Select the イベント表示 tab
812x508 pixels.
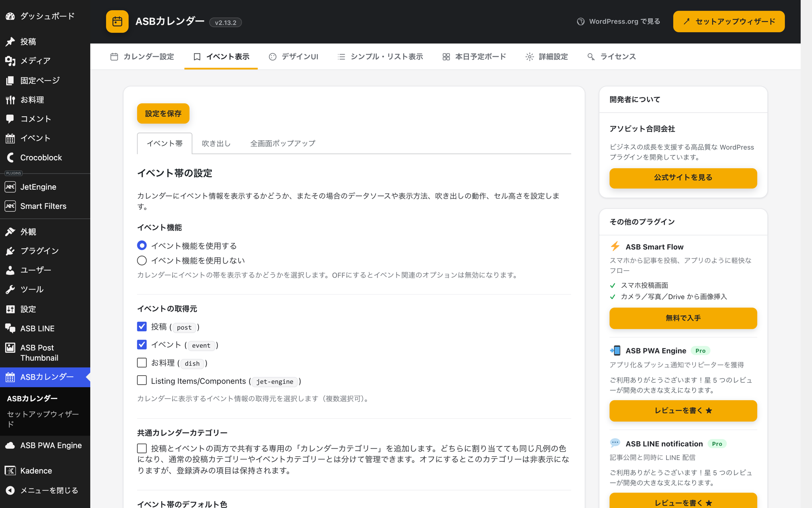221,56
